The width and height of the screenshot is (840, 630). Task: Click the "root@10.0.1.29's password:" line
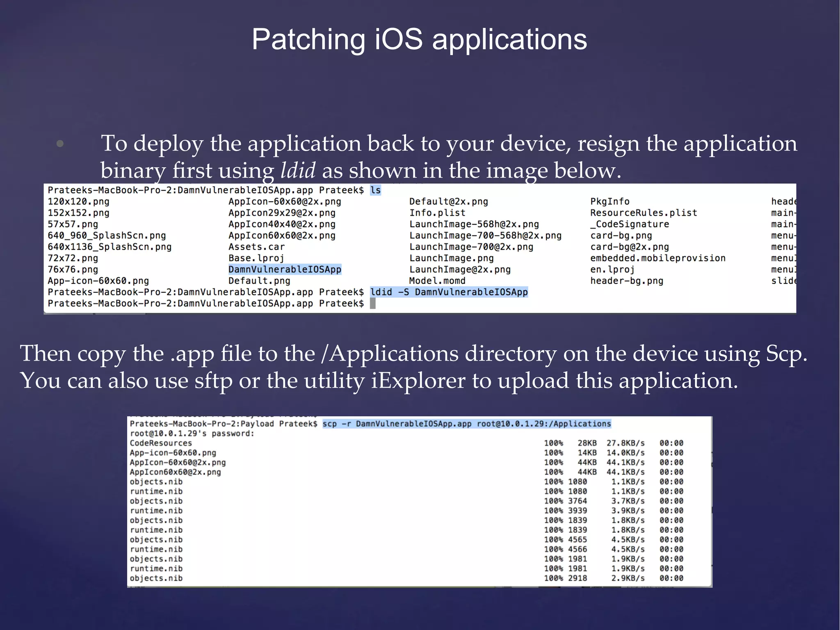(x=192, y=434)
